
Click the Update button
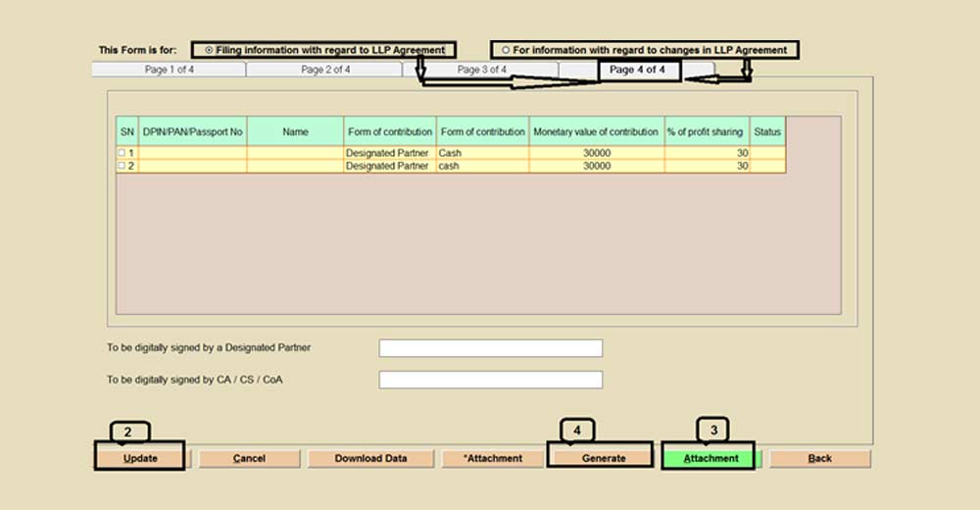click(x=140, y=458)
